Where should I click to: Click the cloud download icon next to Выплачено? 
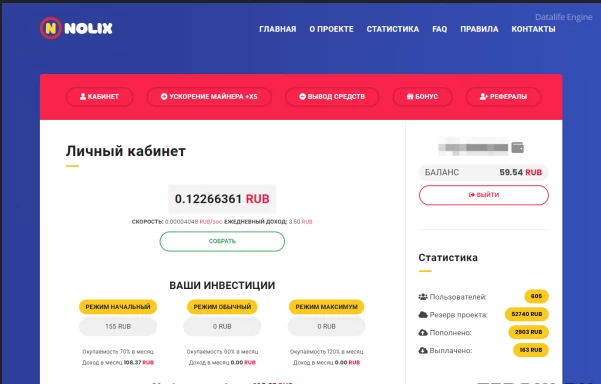(x=423, y=350)
